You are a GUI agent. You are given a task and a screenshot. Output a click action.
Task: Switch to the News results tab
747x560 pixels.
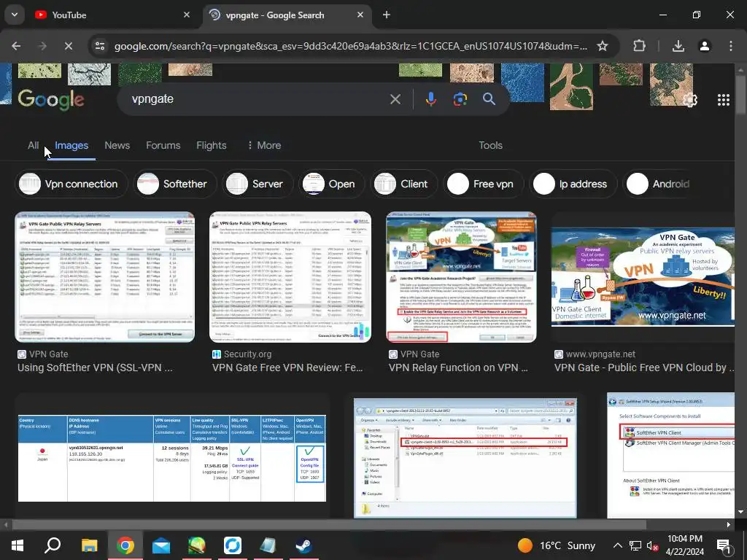coord(117,145)
